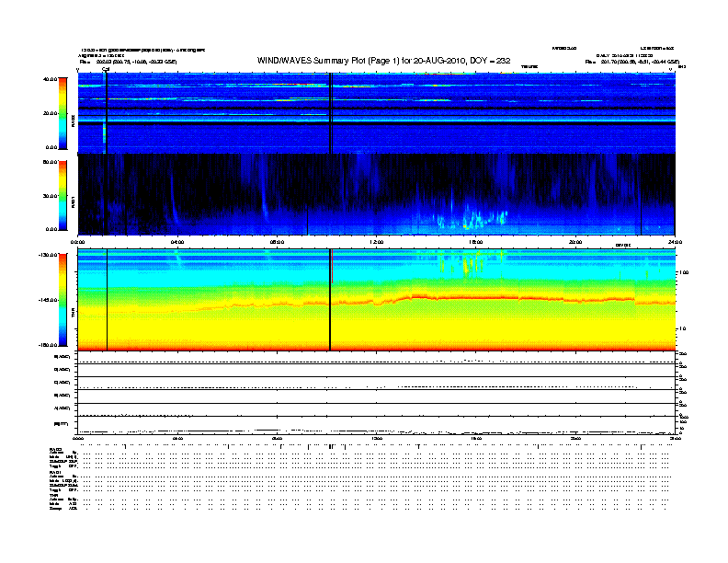Image resolution: width=728 pixels, height=563 pixels.
Task: Click the bright burst cluster in RAD1 spectrogram
Action: pyautogui.click(x=472, y=218)
